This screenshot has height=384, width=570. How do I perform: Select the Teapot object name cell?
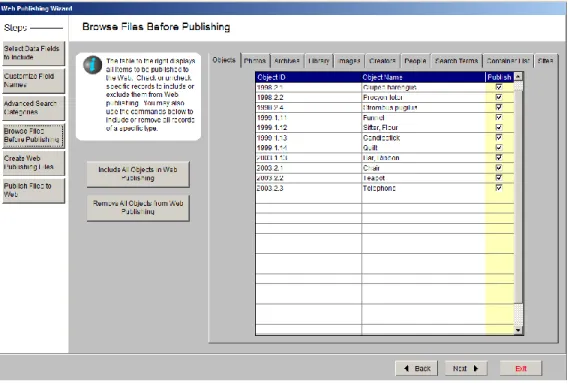[x=424, y=178]
